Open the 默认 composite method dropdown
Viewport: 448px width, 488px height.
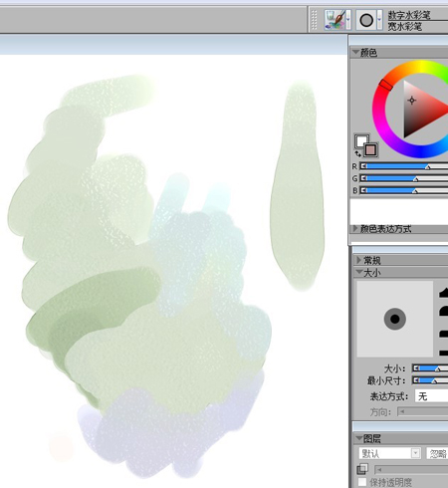[x=389, y=453]
